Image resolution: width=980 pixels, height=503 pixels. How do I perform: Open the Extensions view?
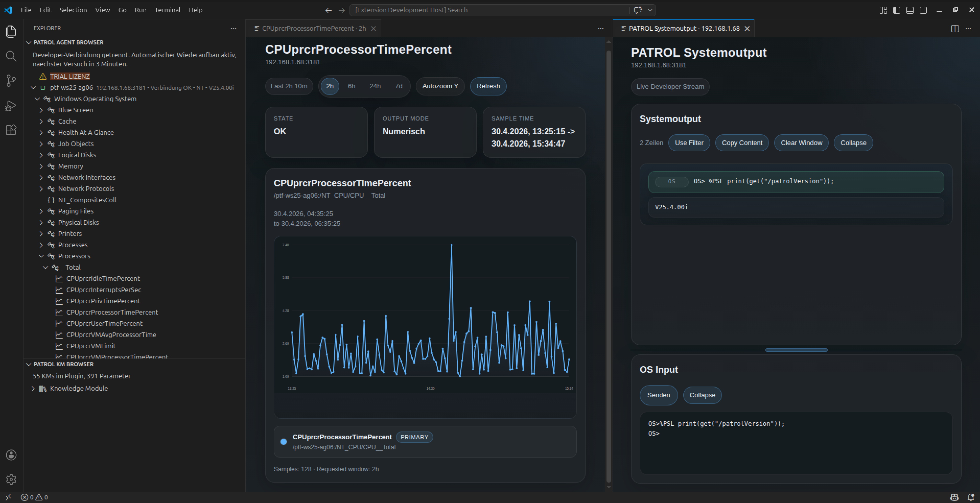[x=11, y=130]
